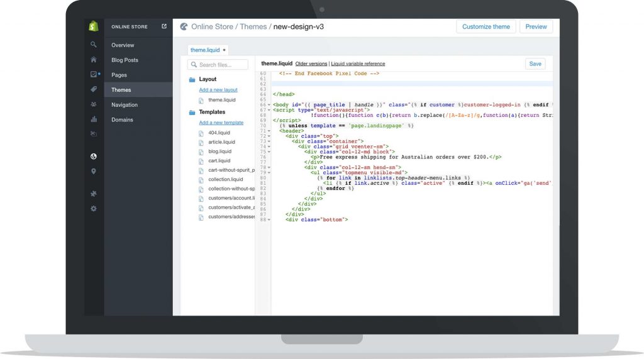
Task: Open Reports via bar chart icon
Action: pyautogui.click(x=94, y=119)
